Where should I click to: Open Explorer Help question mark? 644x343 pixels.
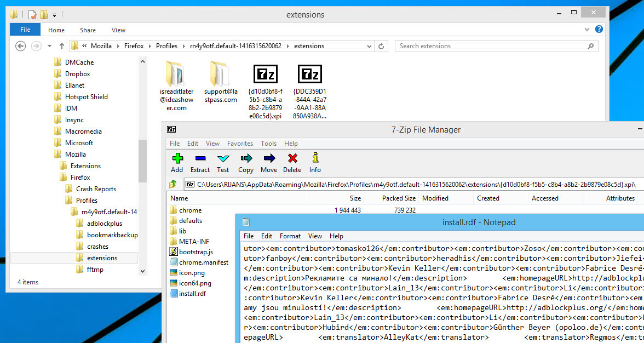point(599,30)
